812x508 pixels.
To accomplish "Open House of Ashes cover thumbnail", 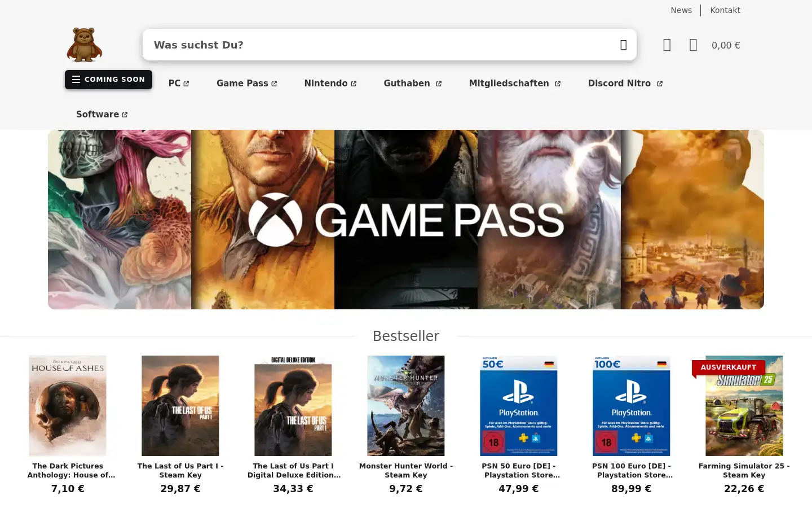I will point(68,406).
